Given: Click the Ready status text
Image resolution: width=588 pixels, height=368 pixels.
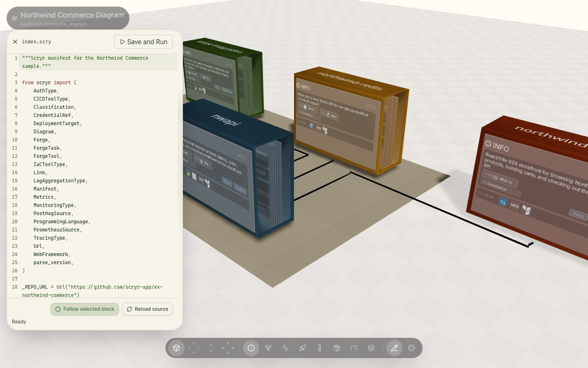Looking at the screenshot, I should 19,322.
